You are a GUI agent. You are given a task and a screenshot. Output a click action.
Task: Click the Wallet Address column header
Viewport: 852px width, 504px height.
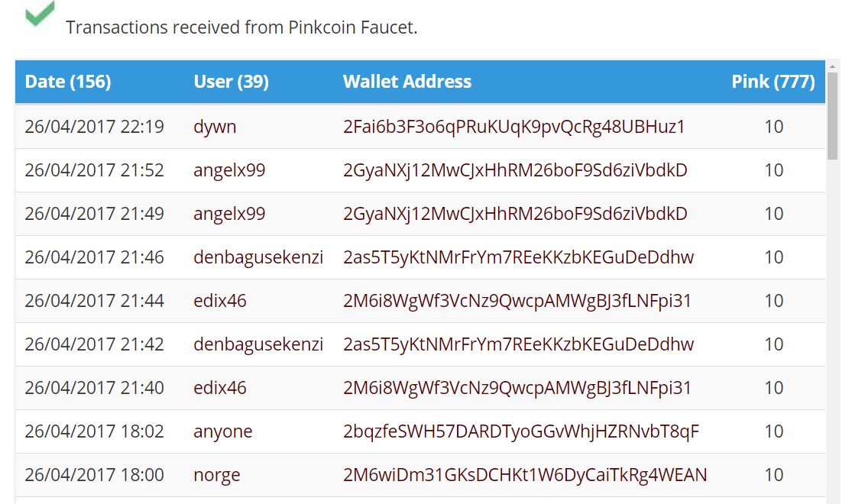pyautogui.click(x=407, y=82)
